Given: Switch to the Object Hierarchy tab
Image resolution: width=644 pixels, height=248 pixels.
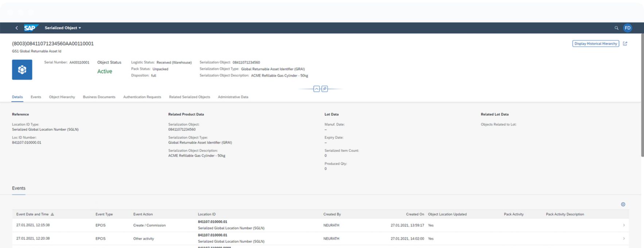Looking at the screenshot, I should pos(62,97).
